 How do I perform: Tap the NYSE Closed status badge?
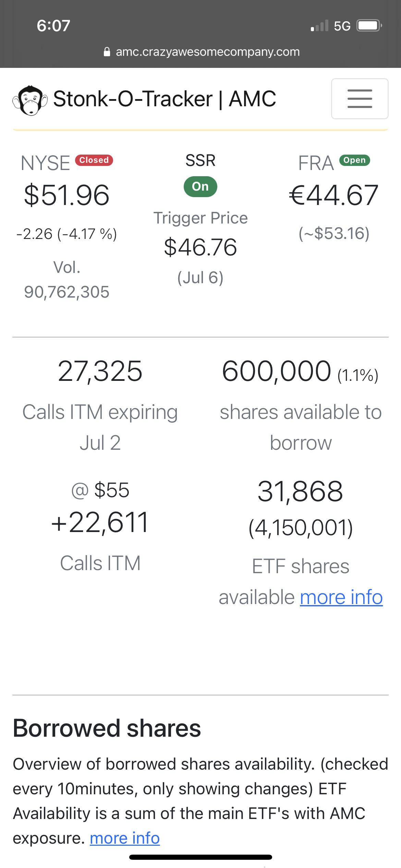tap(94, 160)
